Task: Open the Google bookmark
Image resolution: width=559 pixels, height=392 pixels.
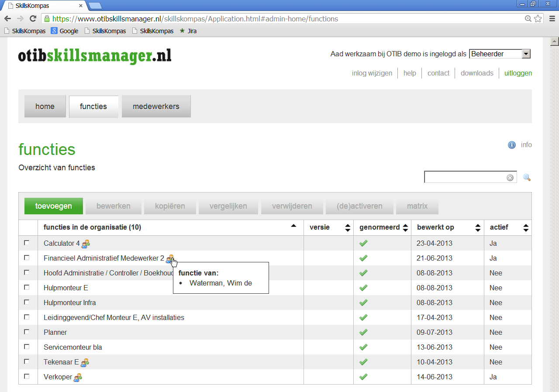Action: tap(65, 31)
